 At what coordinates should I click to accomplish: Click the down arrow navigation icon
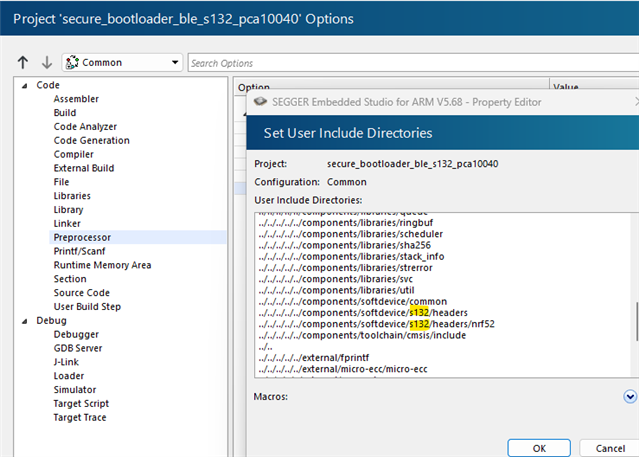[47, 62]
